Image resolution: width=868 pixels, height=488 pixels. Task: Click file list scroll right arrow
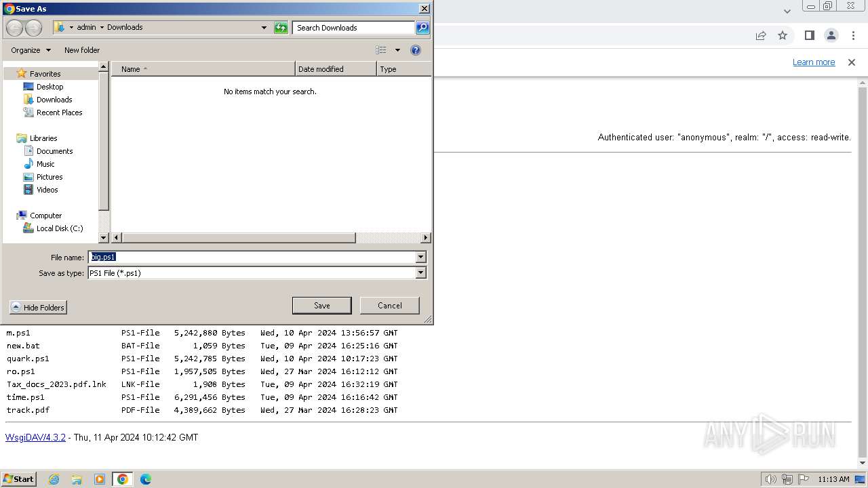[x=426, y=238]
